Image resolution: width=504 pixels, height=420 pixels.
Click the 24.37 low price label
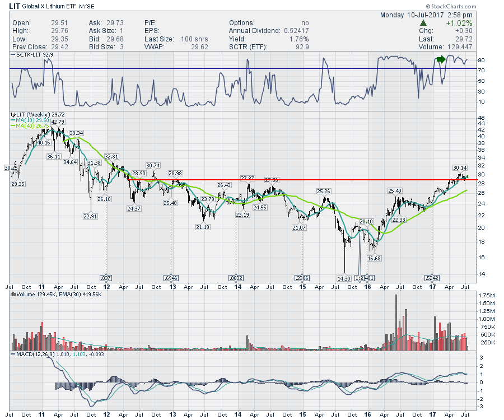pyautogui.click(x=134, y=208)
